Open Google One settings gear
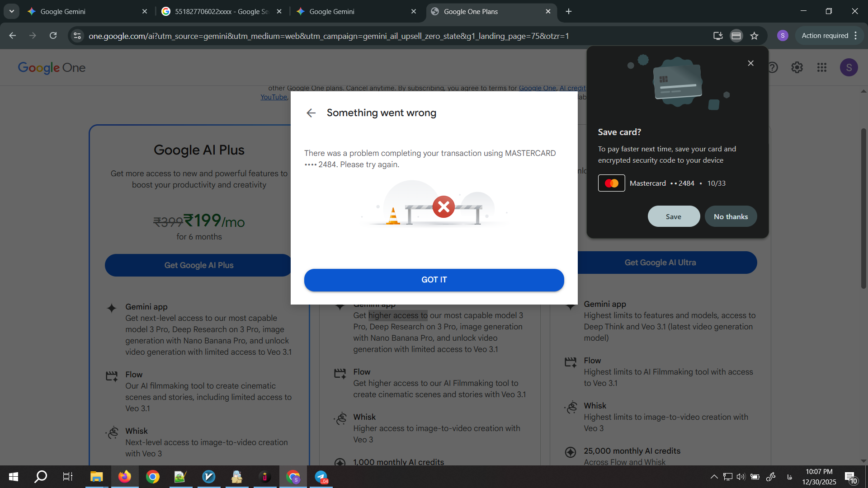This screenshot has height=488, width=868. tap(797, 67)
